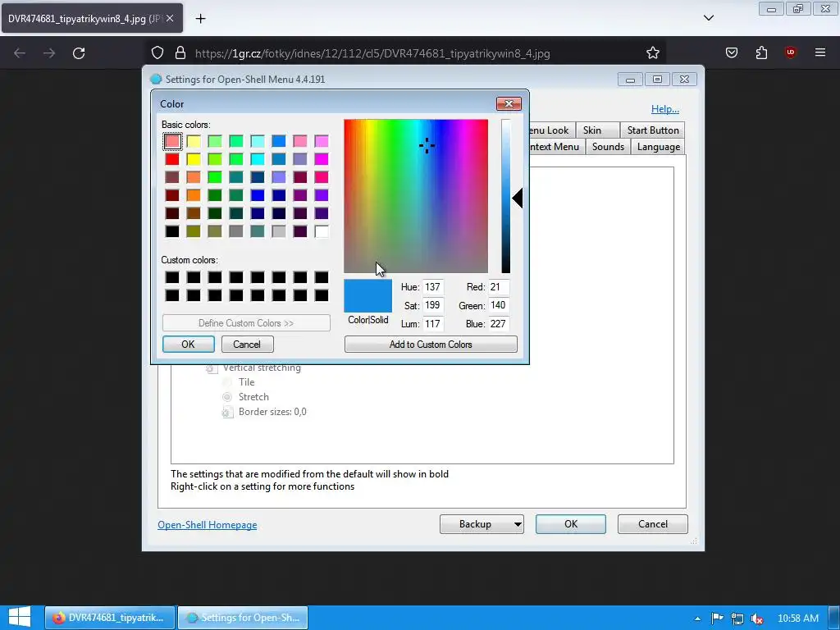Bookmark page with the star icon
This screenshot has height=630, width=840.
tap(652, 53)
